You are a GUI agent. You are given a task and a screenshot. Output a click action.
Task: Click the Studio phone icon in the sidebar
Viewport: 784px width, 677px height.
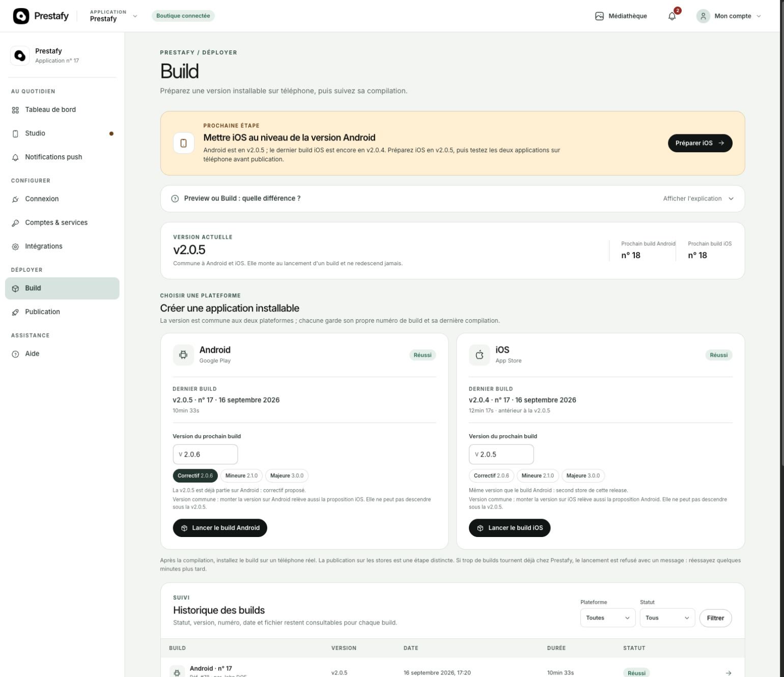click(x=15, y=133)
